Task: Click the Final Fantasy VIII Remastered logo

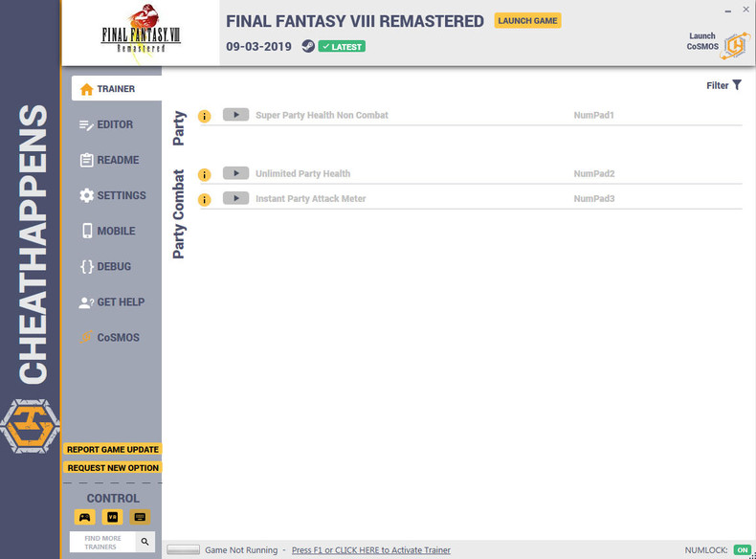Action: (x=141, y=33)
